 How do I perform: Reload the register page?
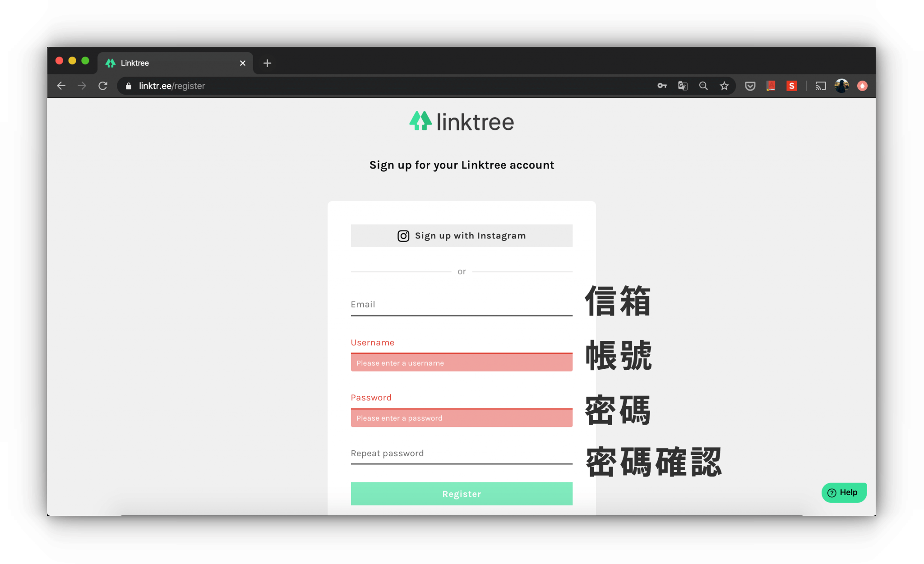coord(103,86)
